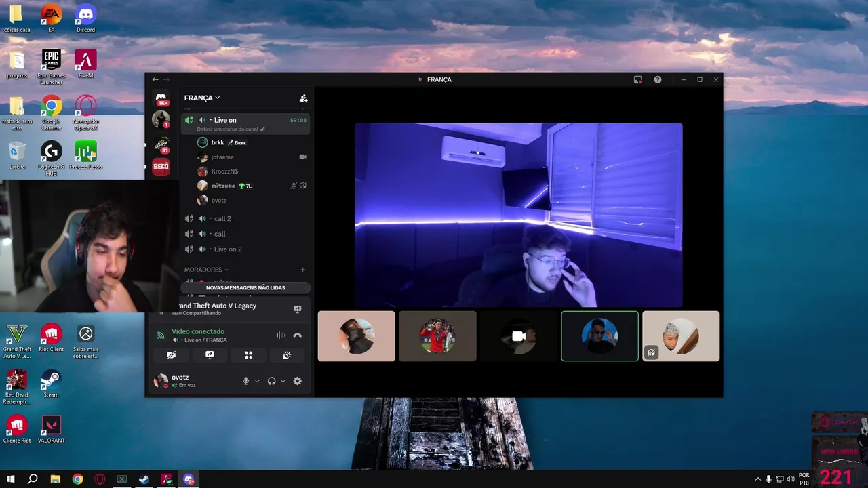868x488 pixels.
Task: Jump to 'NOVAS MENSAGENS NÃO LIDAS'
Action: pos(245,288)
